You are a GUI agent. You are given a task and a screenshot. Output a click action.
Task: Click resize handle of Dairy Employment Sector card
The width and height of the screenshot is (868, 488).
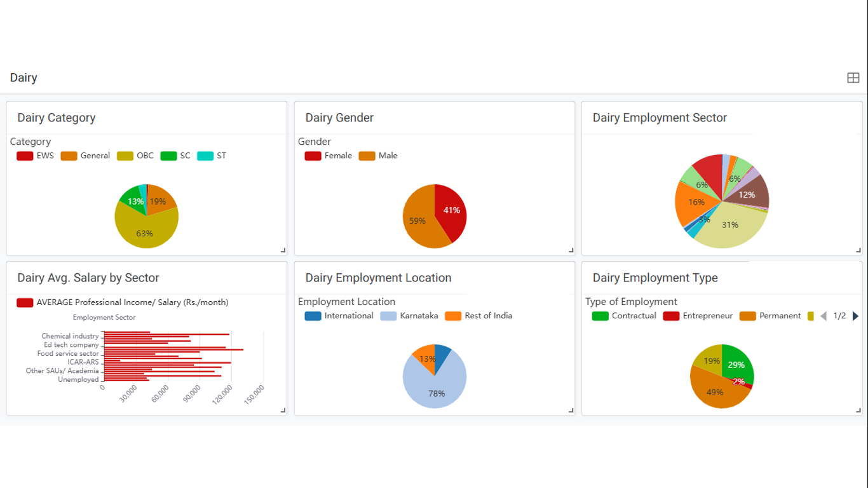858,250
